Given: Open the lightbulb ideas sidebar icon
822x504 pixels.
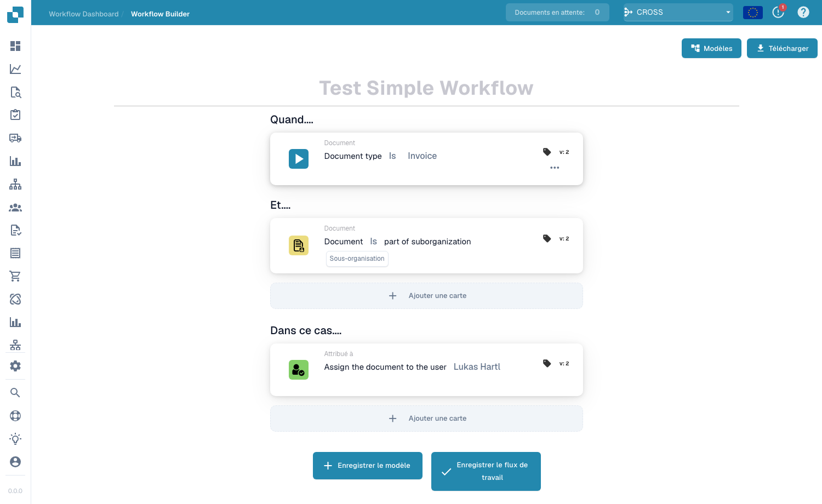Looking at the screenshot, I should (15, 439).
